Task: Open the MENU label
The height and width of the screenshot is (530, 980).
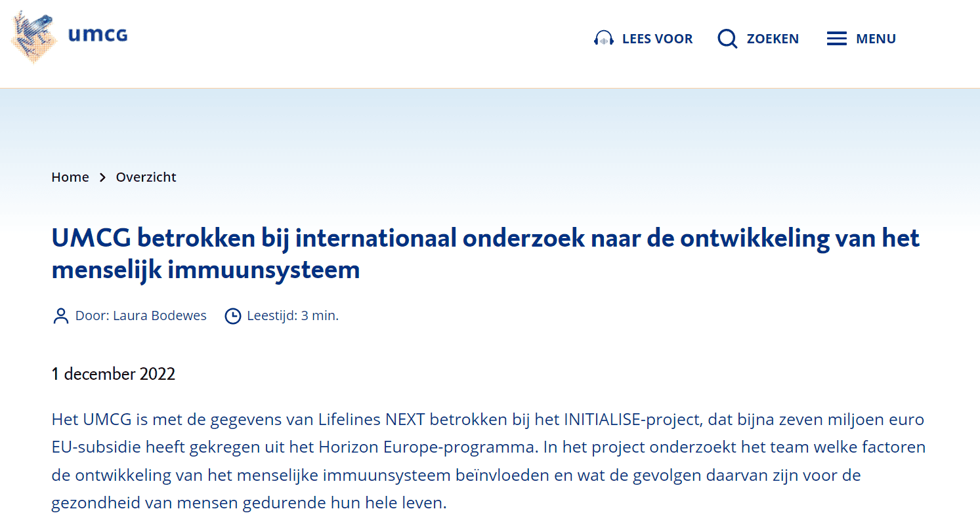Action: (x=876, y=39)
